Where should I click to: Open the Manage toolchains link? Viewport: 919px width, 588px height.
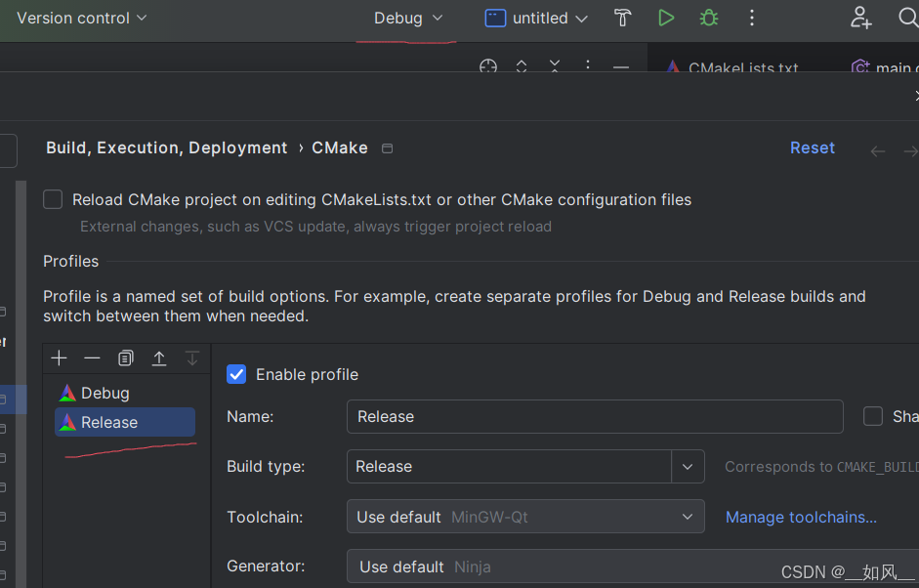(801, 517)
